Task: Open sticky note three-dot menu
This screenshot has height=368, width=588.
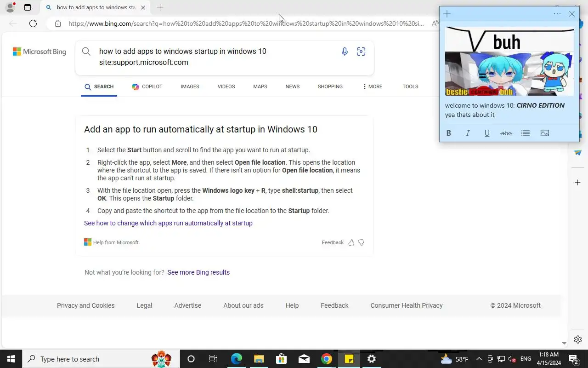Action: [x=557, y=14]
